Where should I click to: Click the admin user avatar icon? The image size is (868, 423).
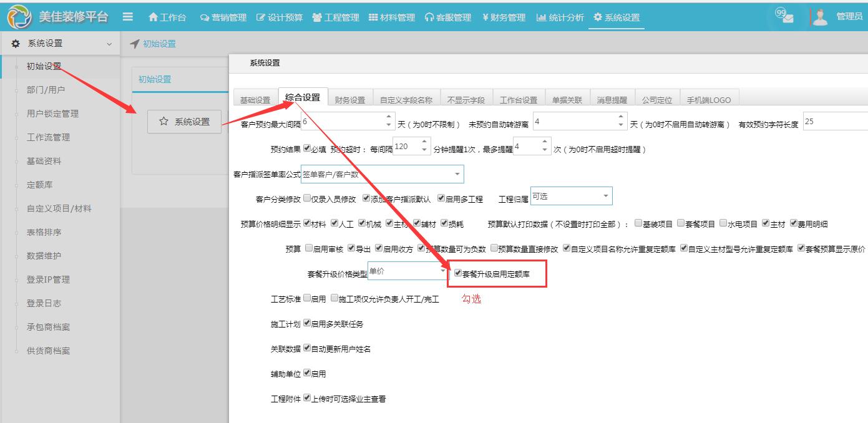pos(819,16)
